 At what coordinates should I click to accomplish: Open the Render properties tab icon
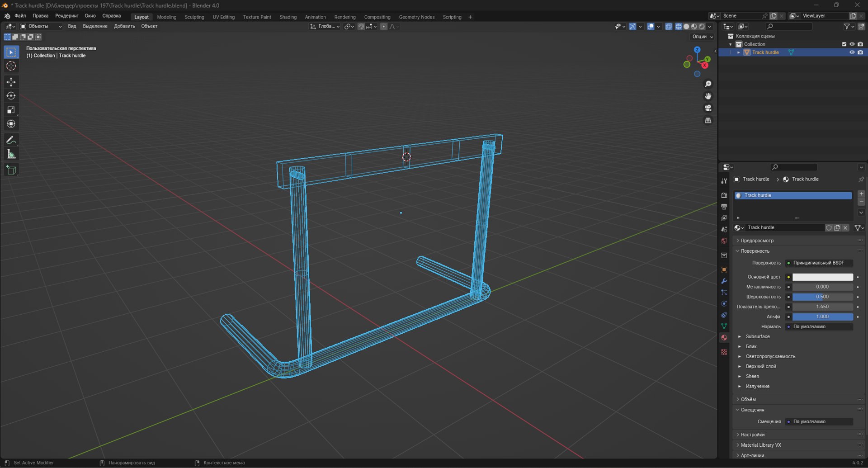tap(724, 195)
